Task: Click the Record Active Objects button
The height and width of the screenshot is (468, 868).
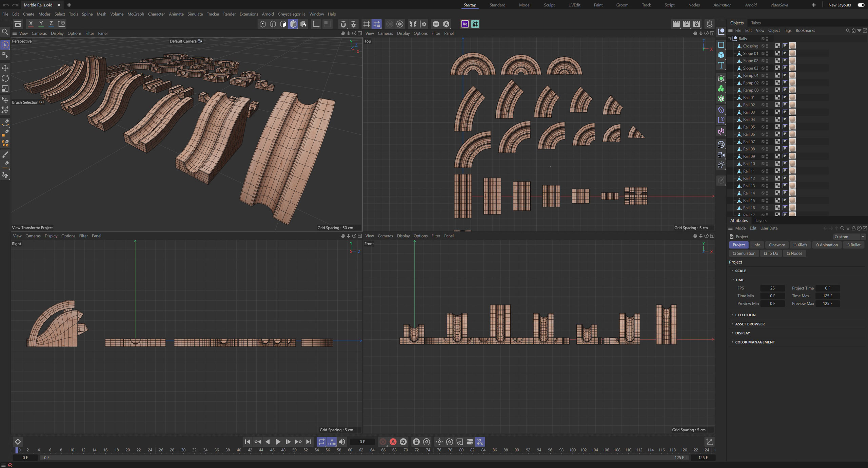Action: pos(383,442)
